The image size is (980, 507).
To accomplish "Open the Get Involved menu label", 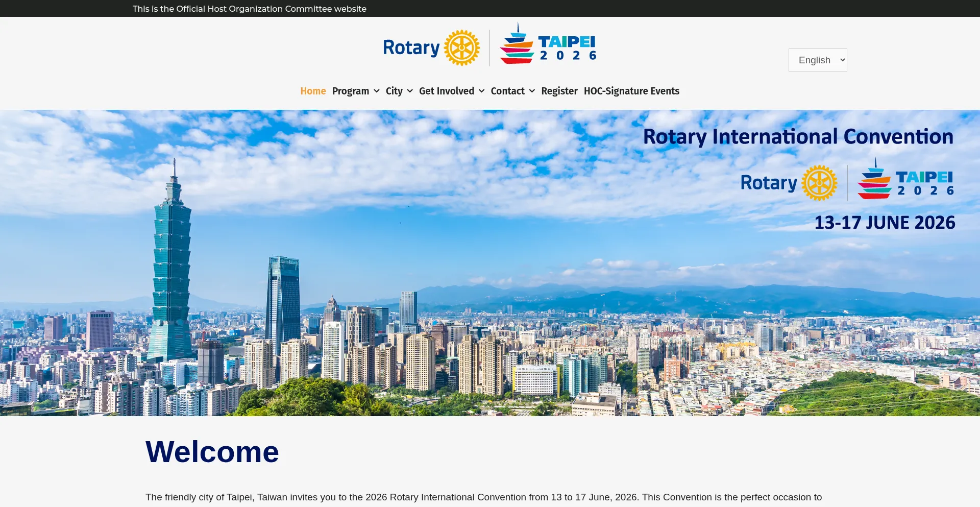I will [446, 91].
